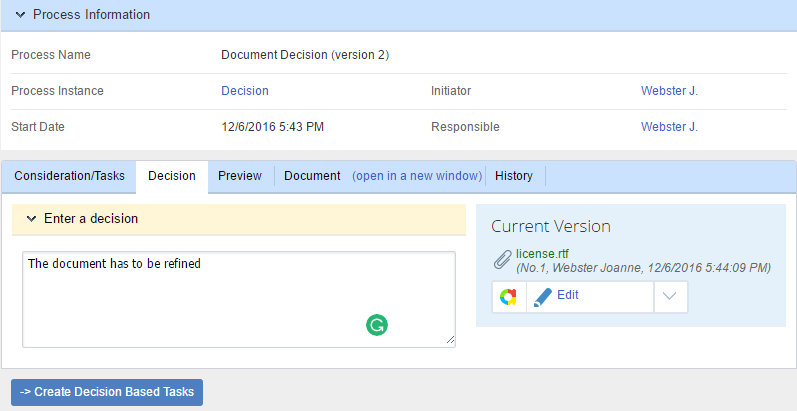Viewport: 797px width, 411px height.
Task: Open the Decision process instance link
Action: pyautogui.click(x=245, y=91)
